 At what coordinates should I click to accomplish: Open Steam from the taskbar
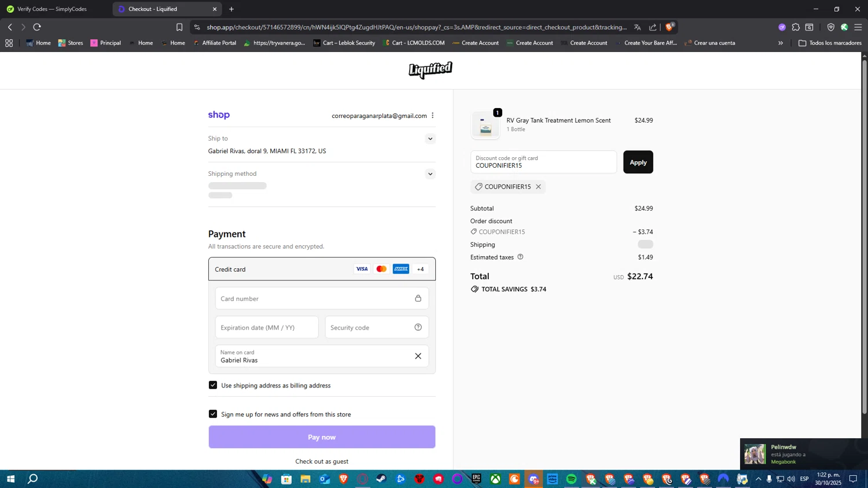381,479
